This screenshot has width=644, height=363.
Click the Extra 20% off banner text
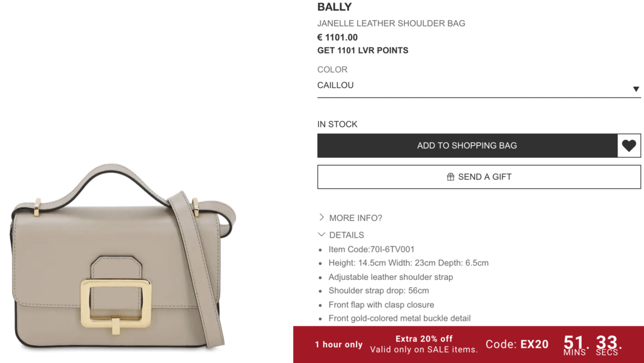click(x=424, y=338)
